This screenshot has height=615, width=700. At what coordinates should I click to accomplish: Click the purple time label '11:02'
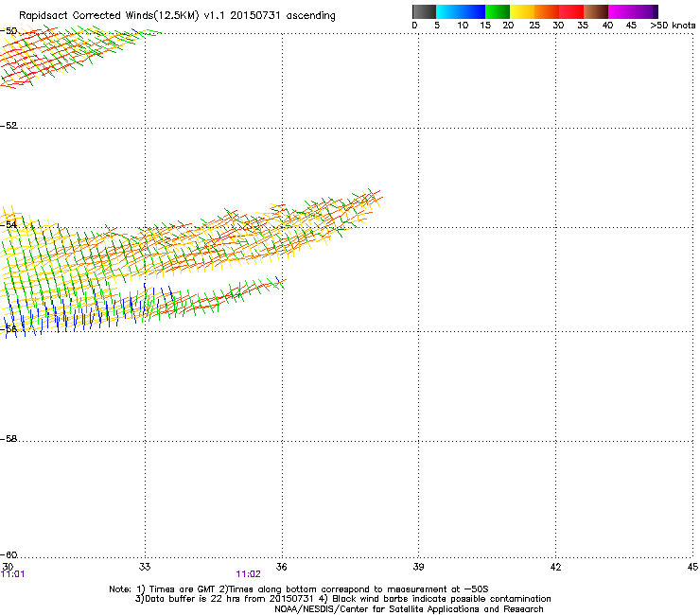[x=248, y=574]
